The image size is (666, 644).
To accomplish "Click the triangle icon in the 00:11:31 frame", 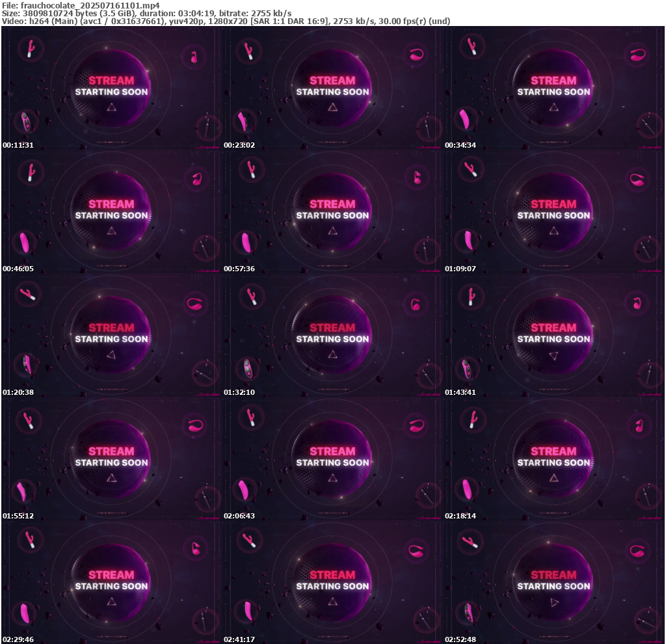I will point(112,107).
